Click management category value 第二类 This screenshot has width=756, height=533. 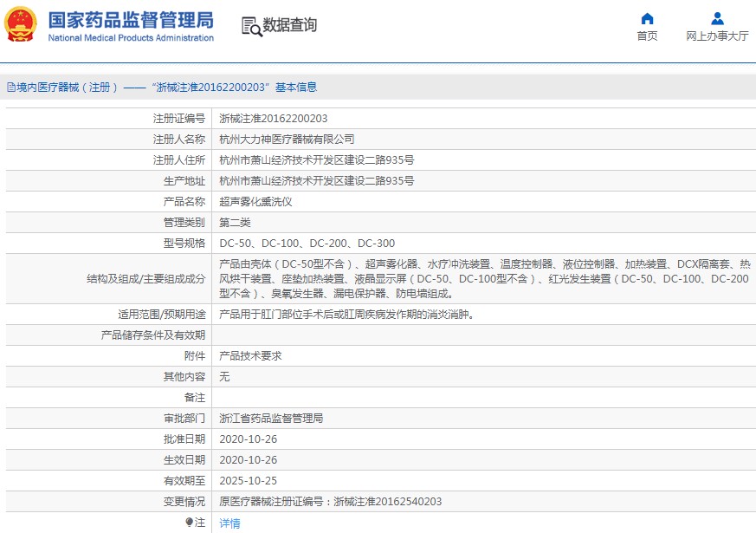(x=235, y=223)
